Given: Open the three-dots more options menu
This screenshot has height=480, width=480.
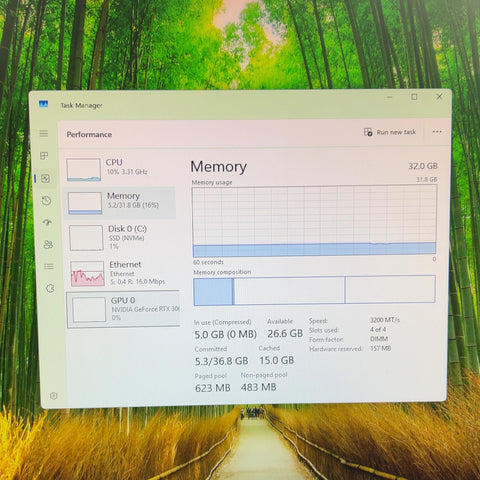Looking at the screenshot, I should 437,132.
